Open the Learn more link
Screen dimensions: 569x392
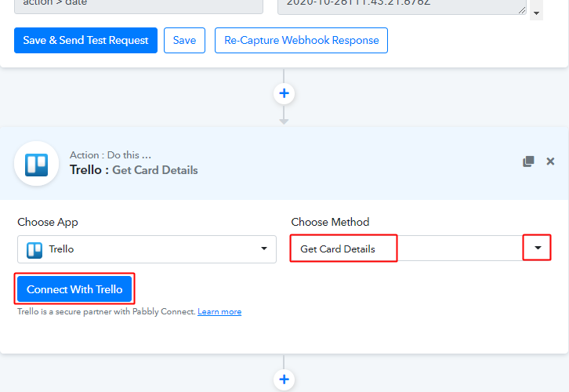219,312
